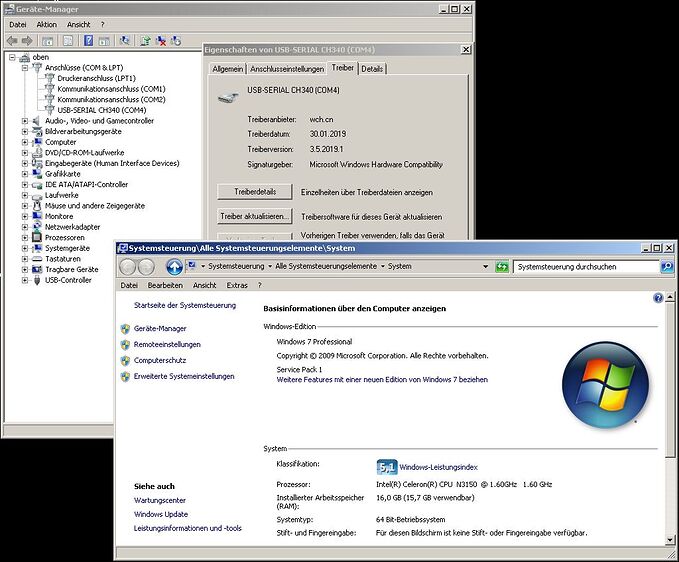
Task: Open dropdown arrow after Alle Systemsteuerungselemente breadcrumb
Action: point(383,266)
